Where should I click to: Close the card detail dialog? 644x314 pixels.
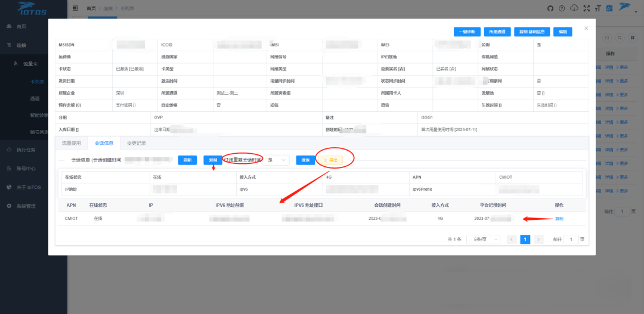(586, 28)
